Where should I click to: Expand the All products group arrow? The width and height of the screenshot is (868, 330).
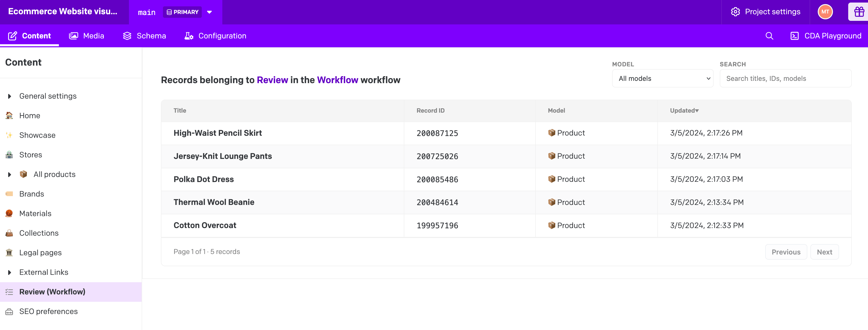pyautogui.click(x=9, y=174)
